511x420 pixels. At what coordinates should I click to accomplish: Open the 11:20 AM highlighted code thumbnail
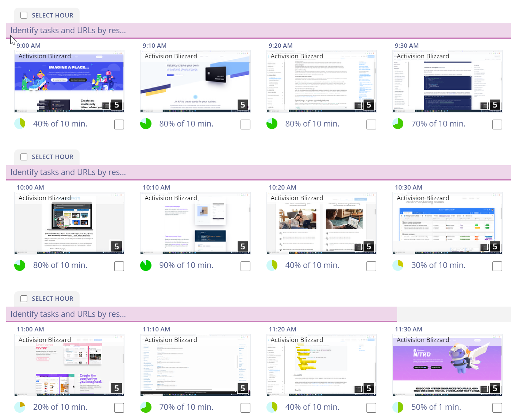coord(322,365)
